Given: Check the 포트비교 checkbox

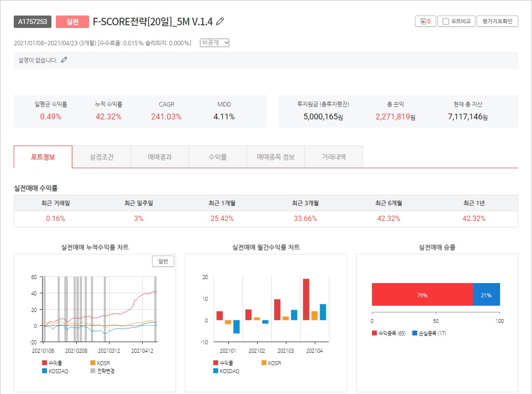Looking at the screenshot, I should click(446, 21).
